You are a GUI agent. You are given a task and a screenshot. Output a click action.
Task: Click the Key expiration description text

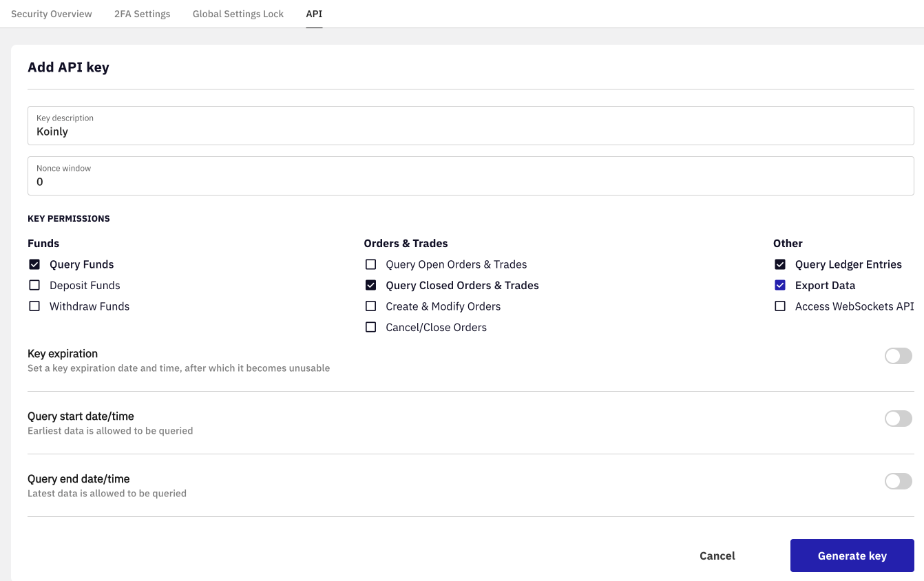(178, 368)
